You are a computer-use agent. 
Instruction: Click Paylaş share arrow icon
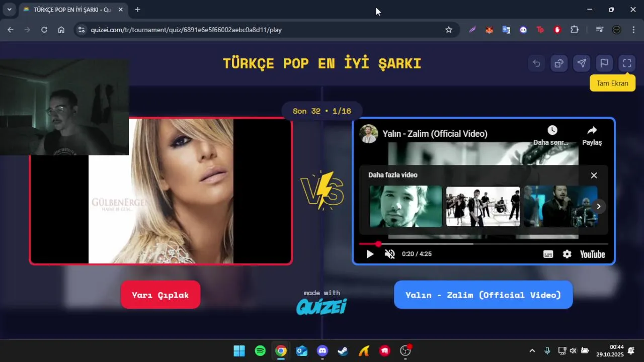(592, 130)
